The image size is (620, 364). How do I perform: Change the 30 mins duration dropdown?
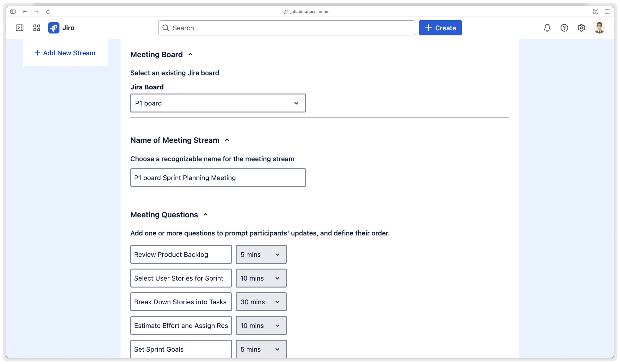click(261, 302)
